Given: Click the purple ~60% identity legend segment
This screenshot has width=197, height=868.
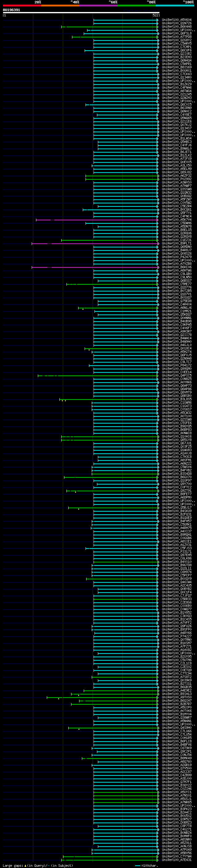Looking at the screenshot, I should pyautogui.click(x=99, y=6).
